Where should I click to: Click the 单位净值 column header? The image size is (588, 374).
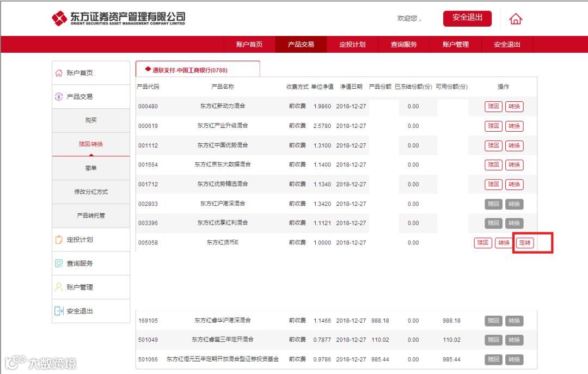322,87
